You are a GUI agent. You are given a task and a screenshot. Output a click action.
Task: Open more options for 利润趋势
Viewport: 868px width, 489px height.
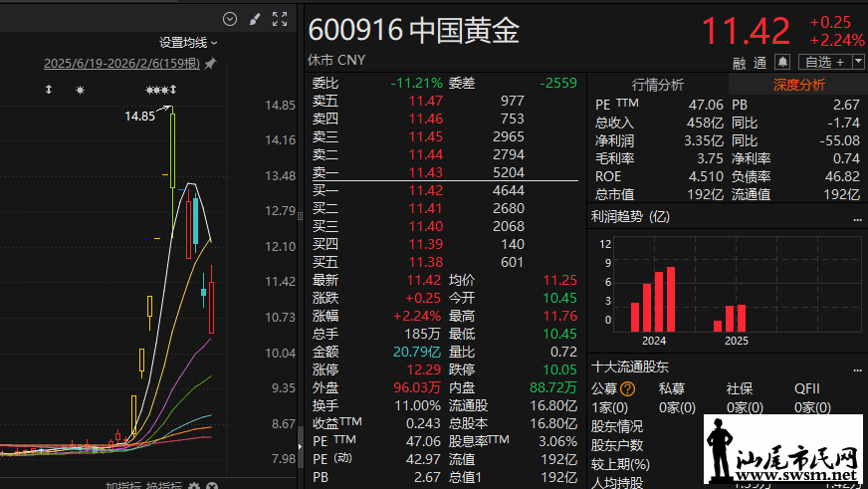tap(855, 217)
